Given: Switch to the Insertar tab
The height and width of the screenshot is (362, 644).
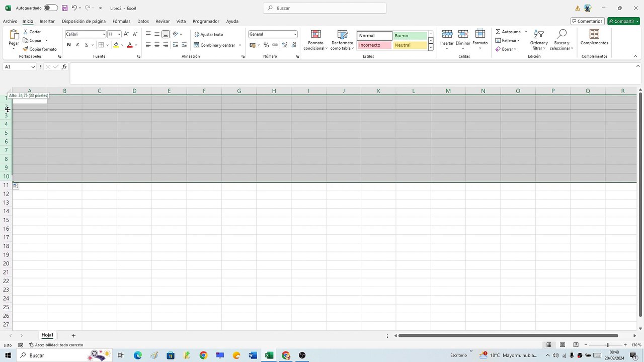Looking at the screenshot, I should pyautogui.click(x=47, y=21).
